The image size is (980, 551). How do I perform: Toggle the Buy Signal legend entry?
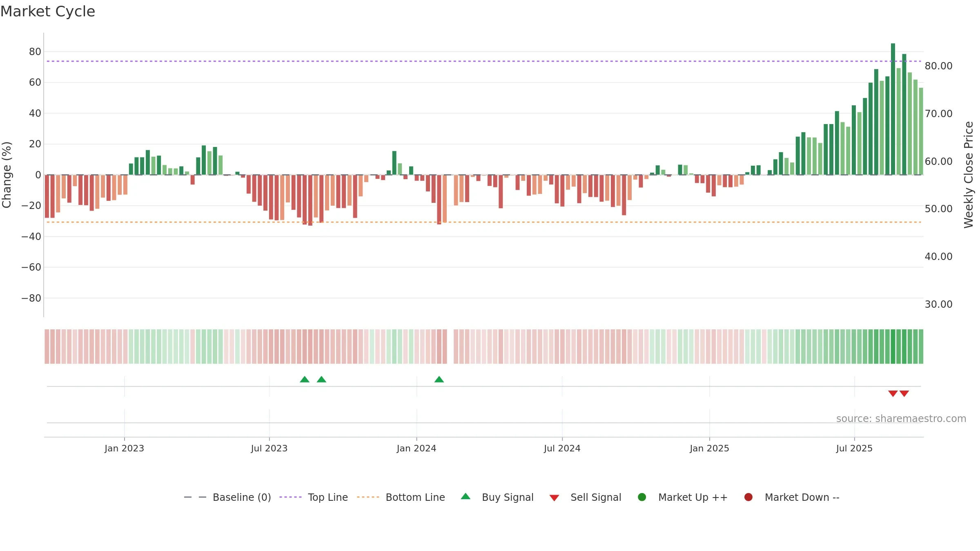tap(497, 497)
